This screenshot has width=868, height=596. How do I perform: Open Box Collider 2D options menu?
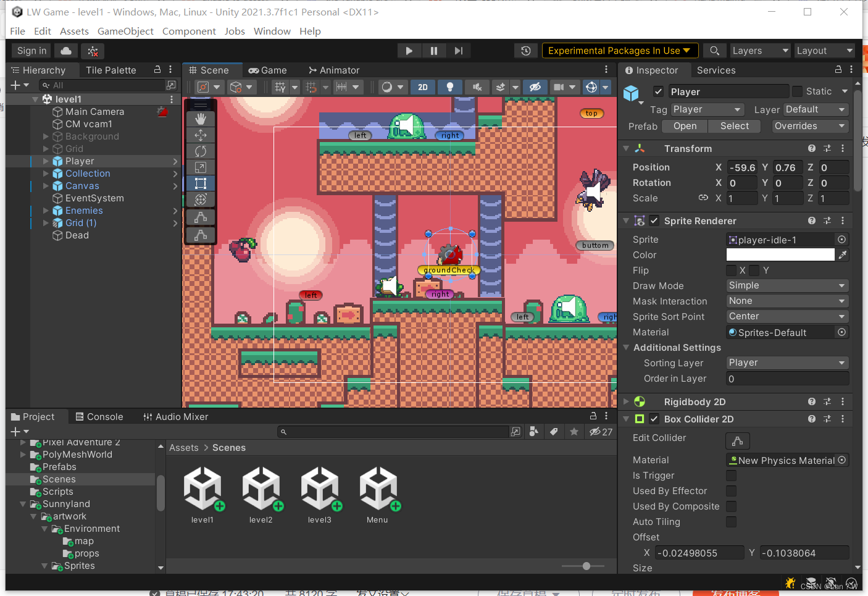843,419
